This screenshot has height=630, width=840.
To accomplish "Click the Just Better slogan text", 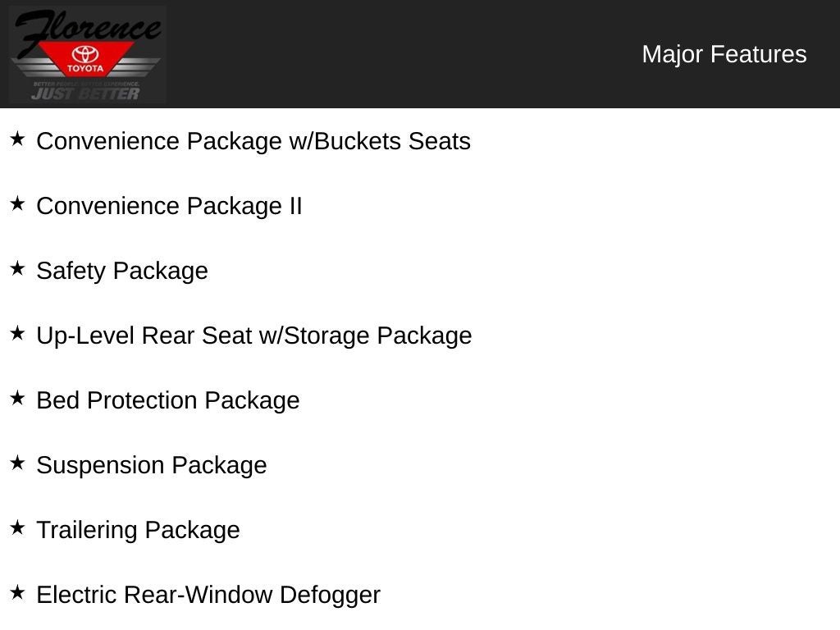I will [85, 94].
